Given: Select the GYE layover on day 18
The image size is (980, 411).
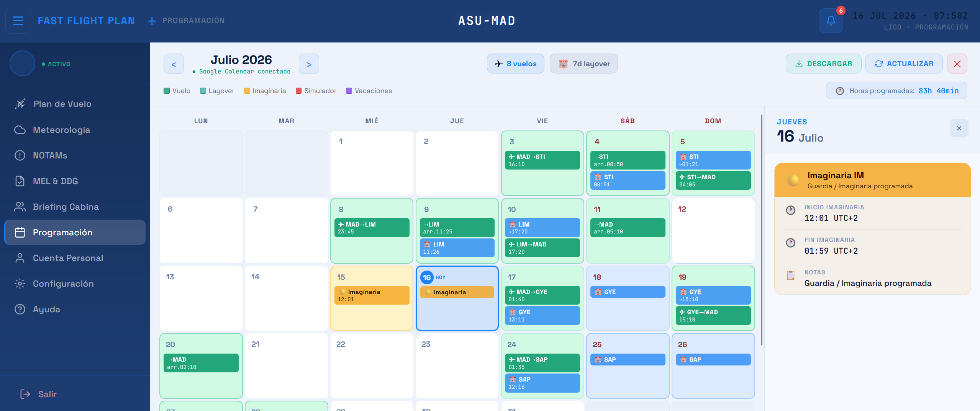Looking at the screenshot, I should pos(628,292).
